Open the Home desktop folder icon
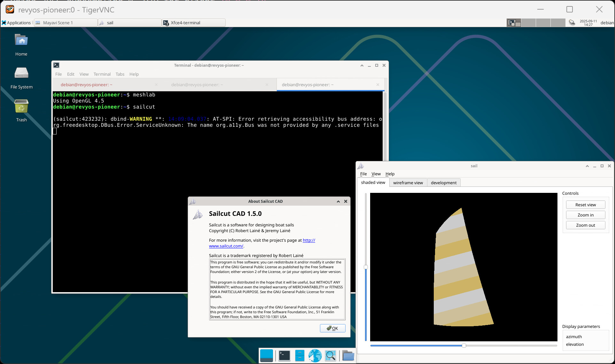Viewport: 615px width, 364px height. tap(21, 41)
